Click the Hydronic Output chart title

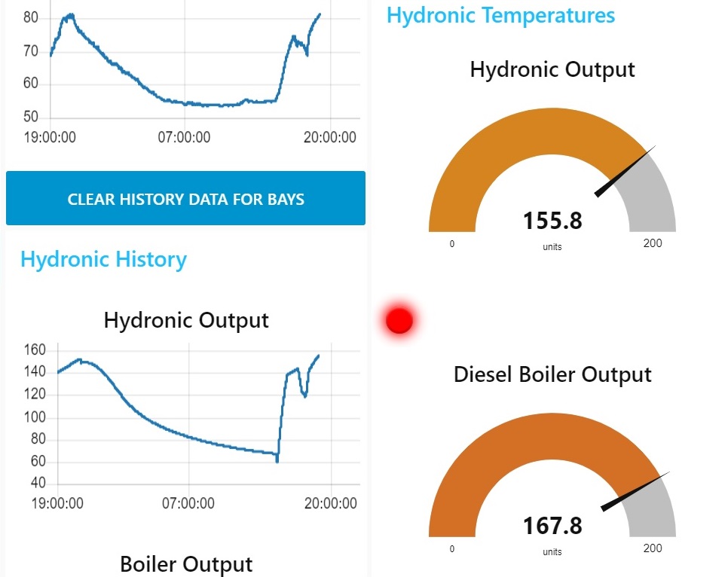coord(186,321)
